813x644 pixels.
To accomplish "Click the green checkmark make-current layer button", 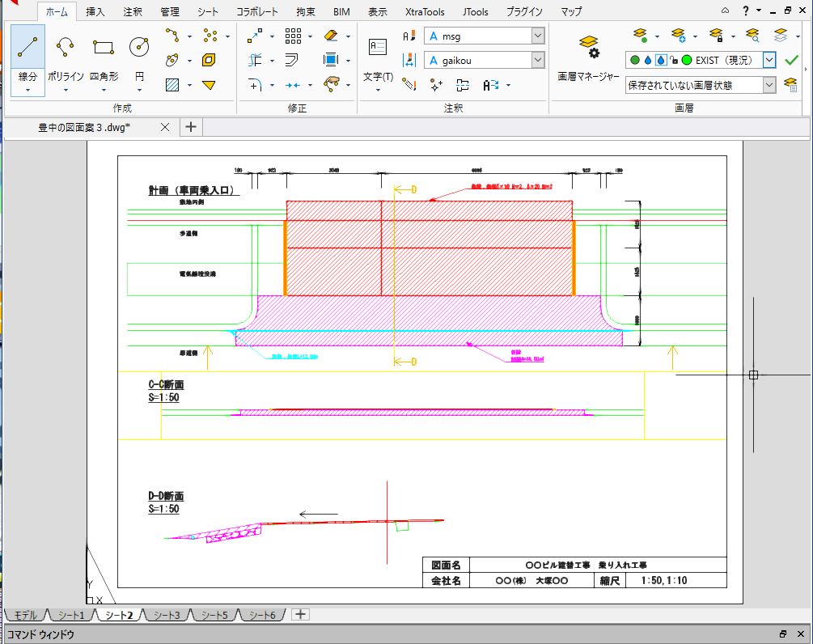I will click(791, 61).
